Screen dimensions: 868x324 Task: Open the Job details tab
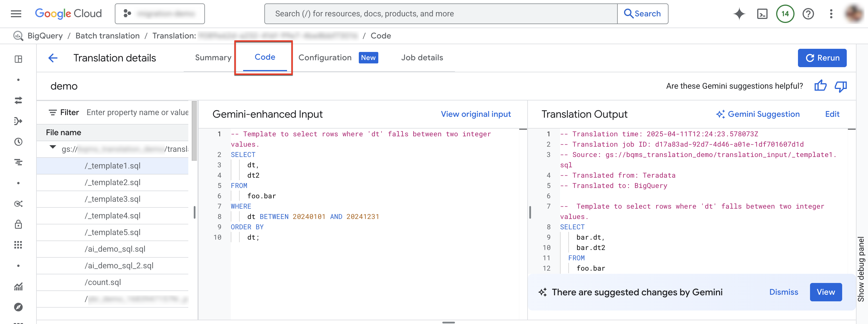coord(422,58)
